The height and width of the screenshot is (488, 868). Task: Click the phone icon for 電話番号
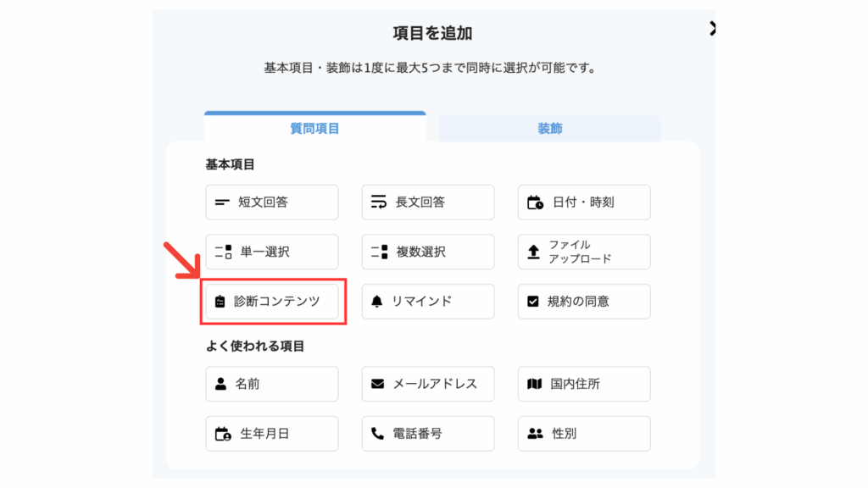point(377,433)
